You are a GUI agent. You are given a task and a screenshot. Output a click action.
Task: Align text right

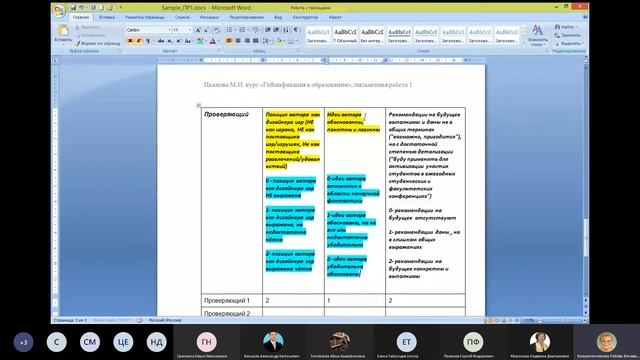point(247,41)
